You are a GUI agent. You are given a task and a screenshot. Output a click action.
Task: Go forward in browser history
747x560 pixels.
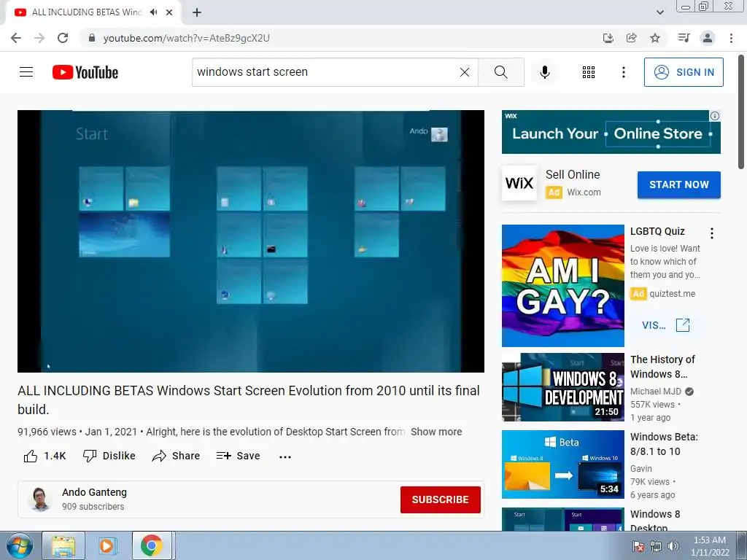(39, 38)
